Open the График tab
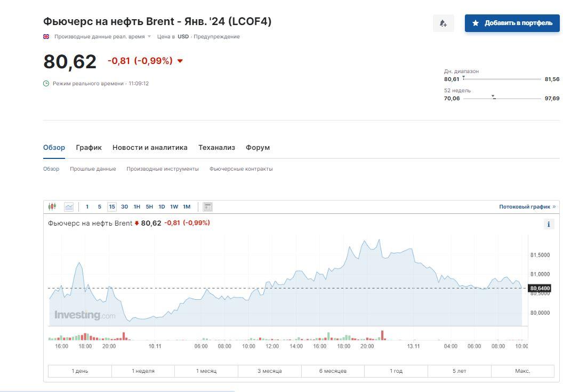This screenshot has width=563, height=392. click(89, 148)
